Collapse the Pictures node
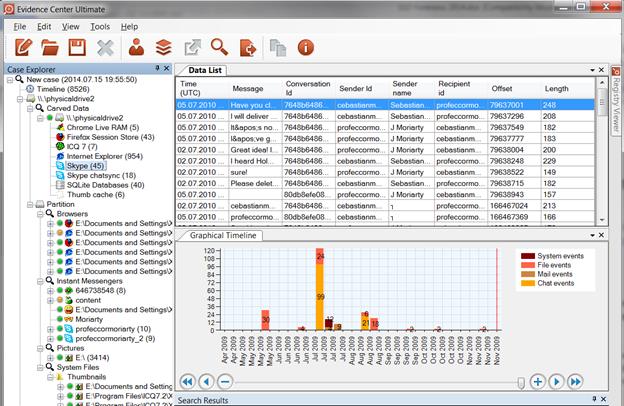Viewport: 624px width, 406px height. [40, 348]
